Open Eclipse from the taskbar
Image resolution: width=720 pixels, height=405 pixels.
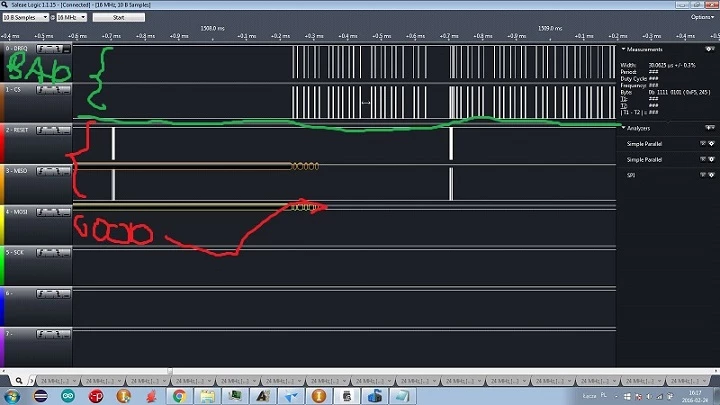coord(40,396)
